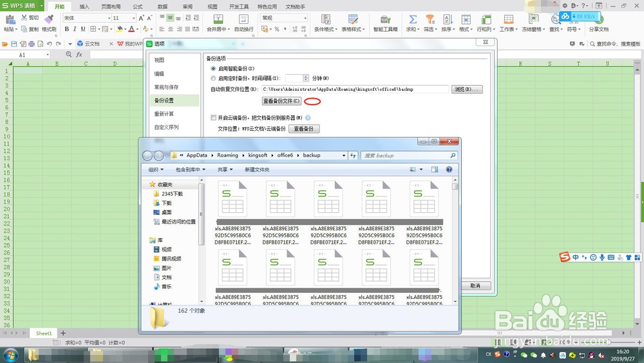644x363 pixels.
Task: Click the AutoSum (求和) sigma icon
Action: (x=413, y=19)
